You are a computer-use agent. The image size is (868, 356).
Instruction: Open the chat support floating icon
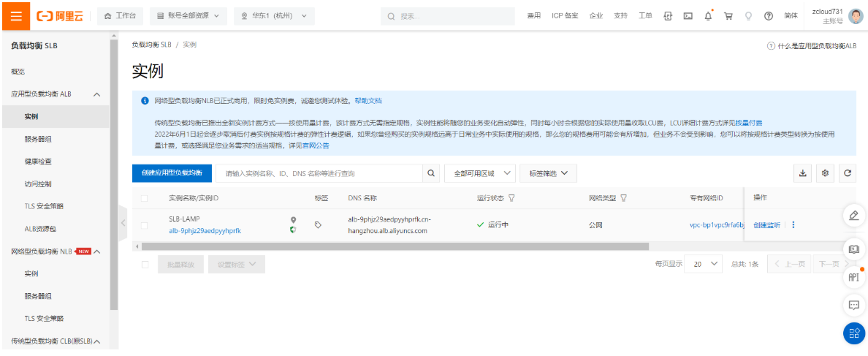pyautogui.click(x=853, y=305)
